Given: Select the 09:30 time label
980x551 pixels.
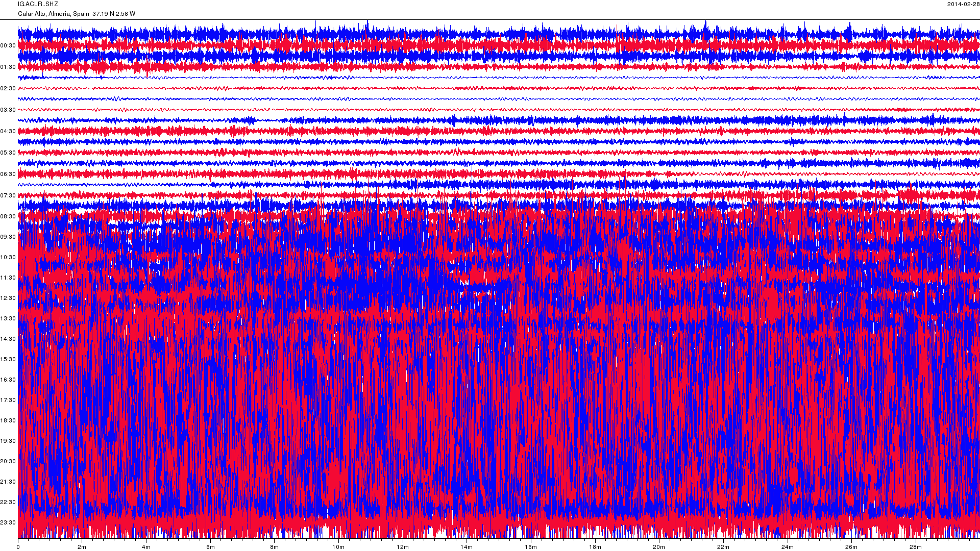Looking at the screenshot, I should (8, 237).
